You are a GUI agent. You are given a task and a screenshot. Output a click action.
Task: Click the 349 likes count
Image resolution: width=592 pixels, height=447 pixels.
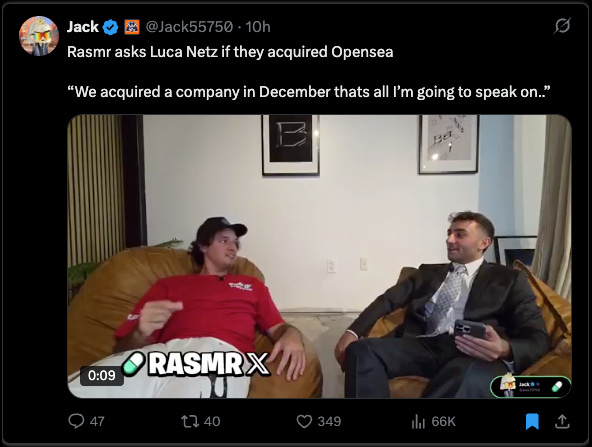tap(329, 421)
